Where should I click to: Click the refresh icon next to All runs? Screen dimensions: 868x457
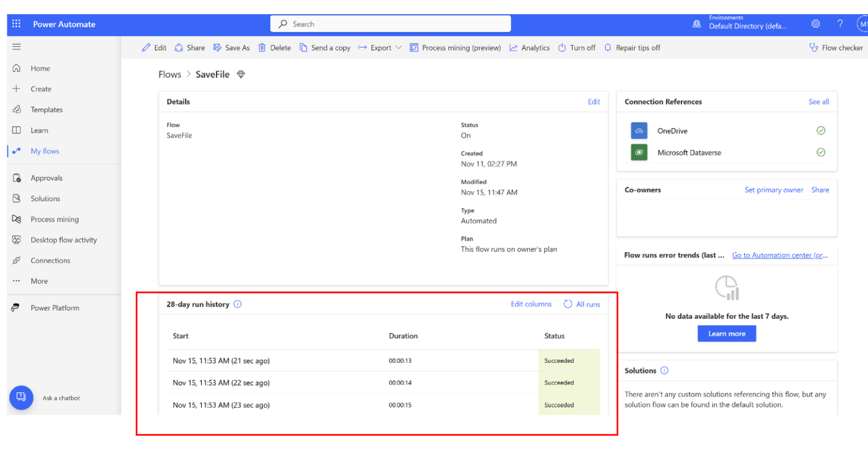click(567, 304)
